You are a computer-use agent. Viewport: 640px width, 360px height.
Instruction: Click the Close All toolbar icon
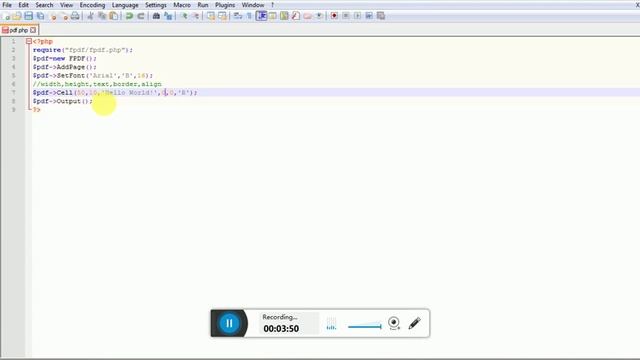(64, 16)
